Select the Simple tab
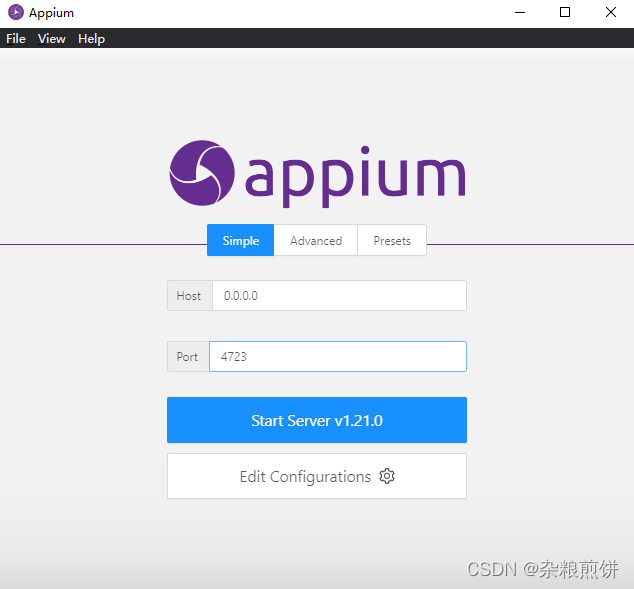The height and width of the screenshot is (589, 634). 241,241
